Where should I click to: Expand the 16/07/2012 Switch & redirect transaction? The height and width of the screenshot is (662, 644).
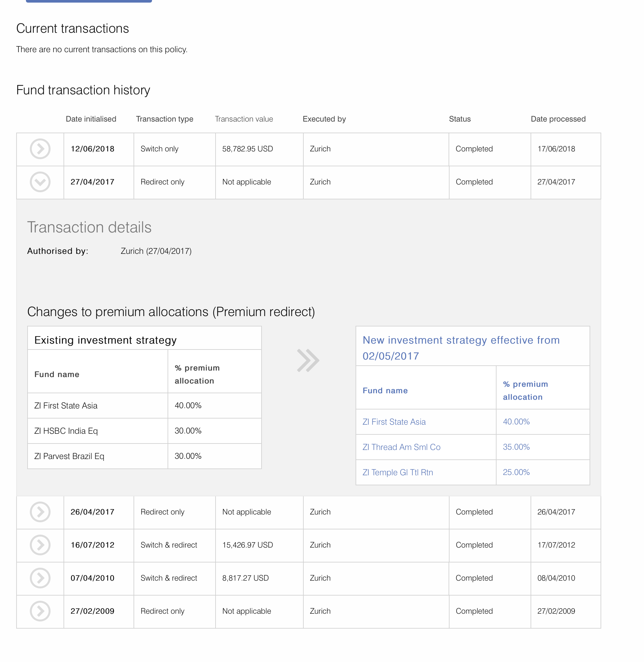coord(40,545)
